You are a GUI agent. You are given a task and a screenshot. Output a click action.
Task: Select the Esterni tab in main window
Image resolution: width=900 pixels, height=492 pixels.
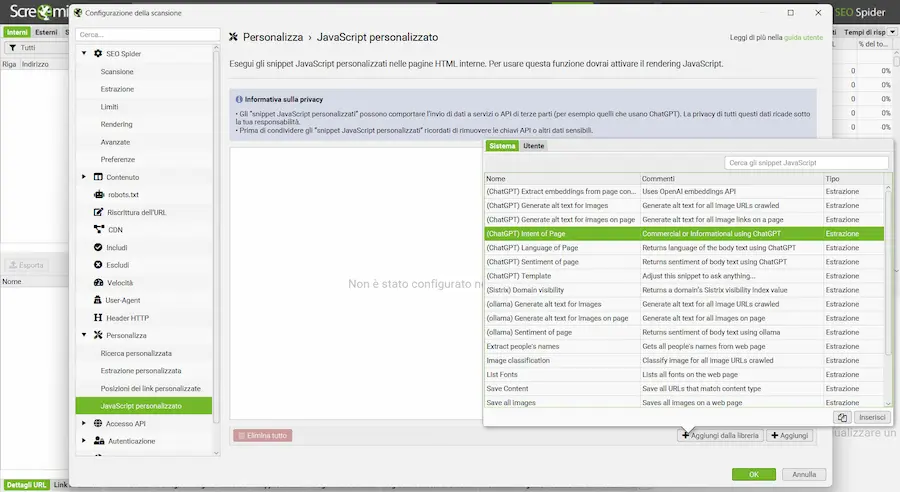tap(46, 32)
